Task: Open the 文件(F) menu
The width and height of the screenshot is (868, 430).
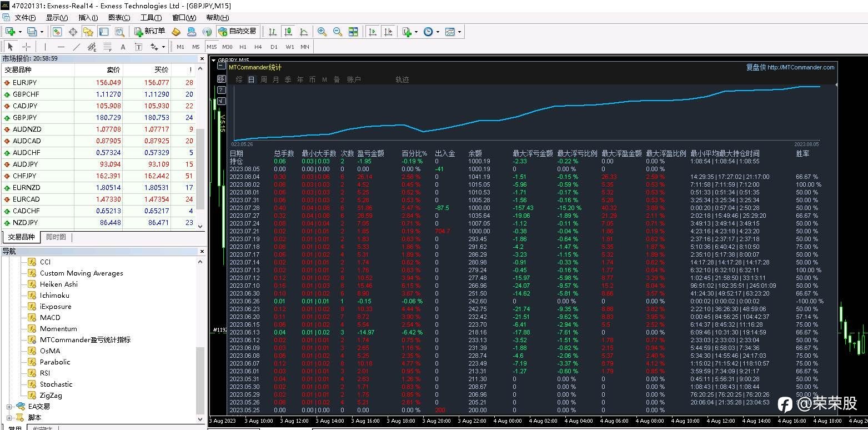Action: pyautogui.click(x=25, y=17)
